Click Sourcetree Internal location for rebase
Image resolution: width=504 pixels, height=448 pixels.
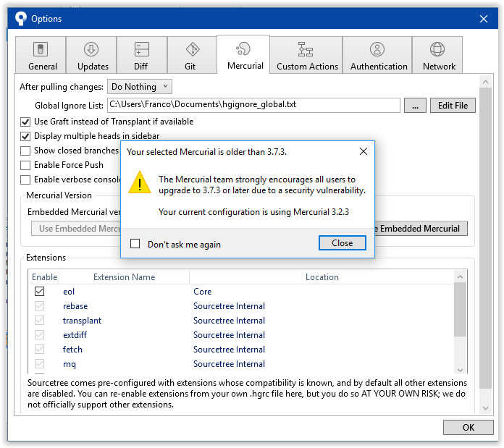tap(229, 306)
